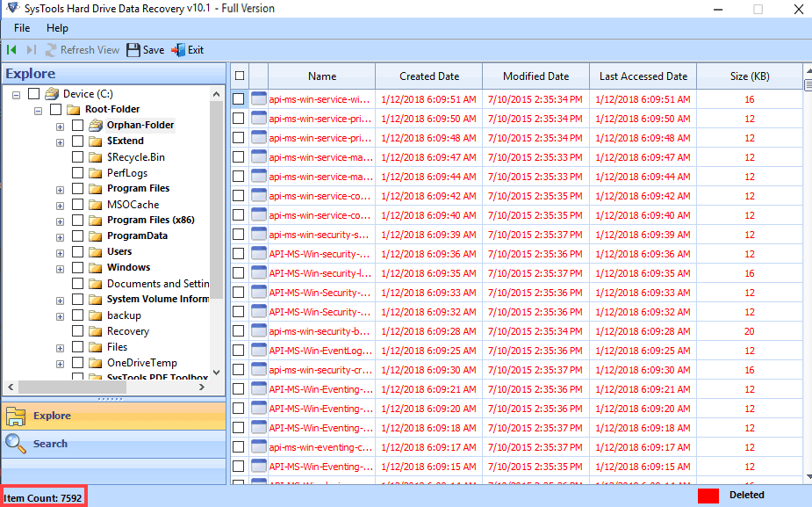Check the Orphan-Folder checkbox
812x507 pixels.
click(77, 125)
